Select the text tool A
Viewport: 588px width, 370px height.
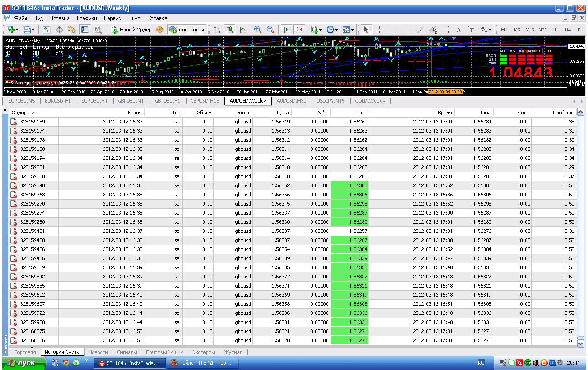pyautogui.click(x=459, y=30)
